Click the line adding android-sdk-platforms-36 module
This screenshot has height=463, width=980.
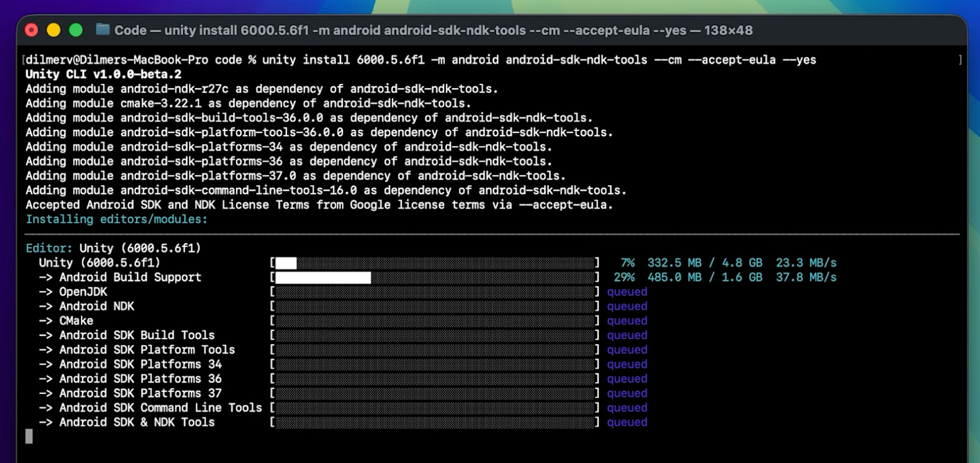[x=289, y=161]
